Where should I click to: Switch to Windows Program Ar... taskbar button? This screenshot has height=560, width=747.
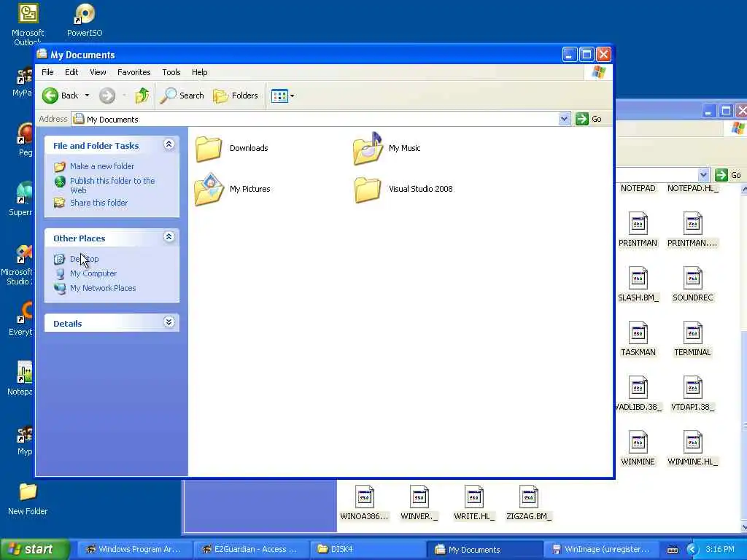(x=134, y=550)
